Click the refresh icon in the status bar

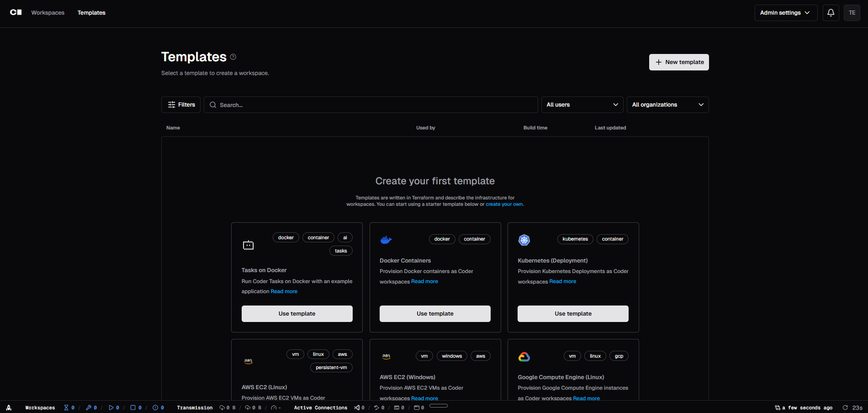(x=845, y=408)
